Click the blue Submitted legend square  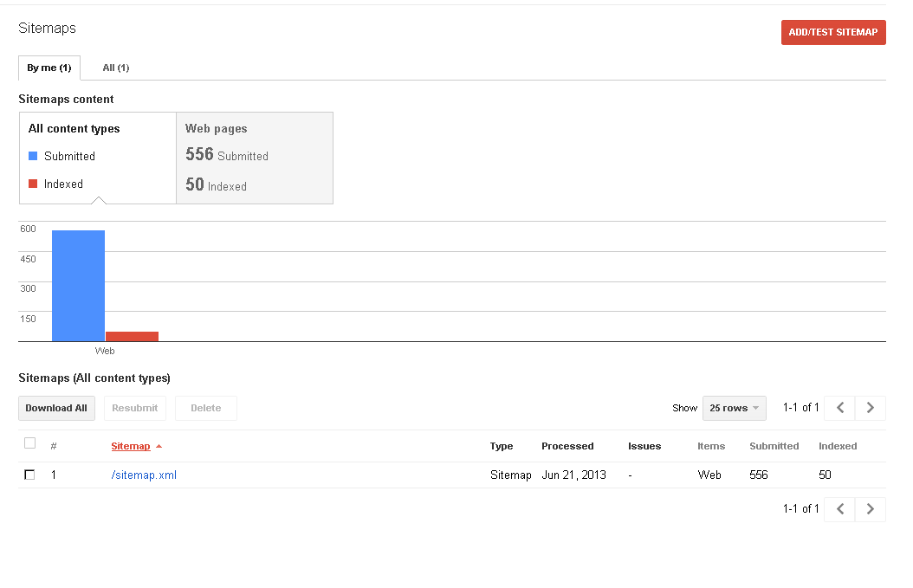[33, 157]
